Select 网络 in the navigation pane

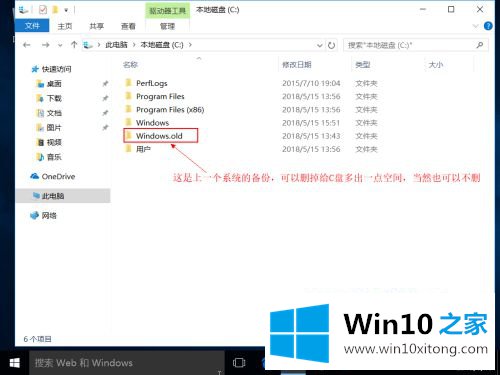(49, 216)
